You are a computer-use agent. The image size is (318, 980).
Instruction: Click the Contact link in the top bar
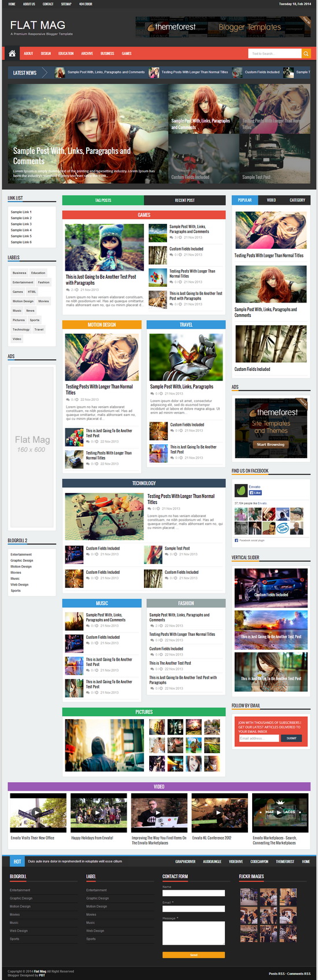pyautogui.click(x=48, y=4)
